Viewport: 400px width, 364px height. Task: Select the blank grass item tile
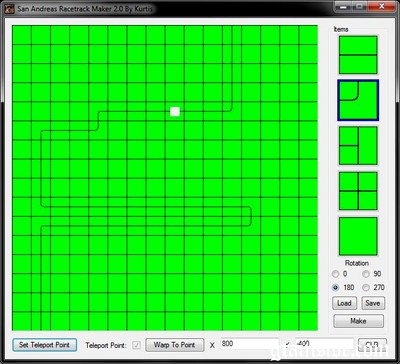pyautogui.click(x=358, y=236)
